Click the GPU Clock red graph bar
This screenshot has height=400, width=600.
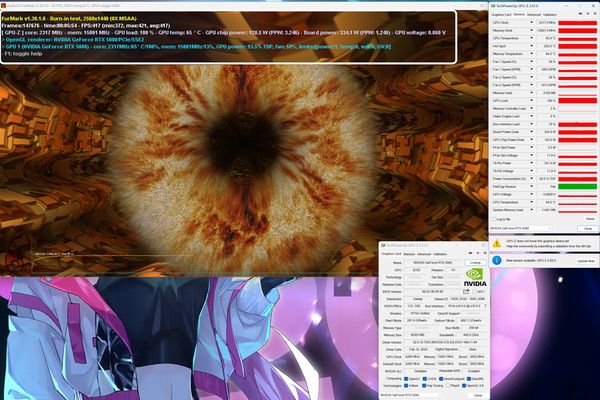[x=577, y=23]
